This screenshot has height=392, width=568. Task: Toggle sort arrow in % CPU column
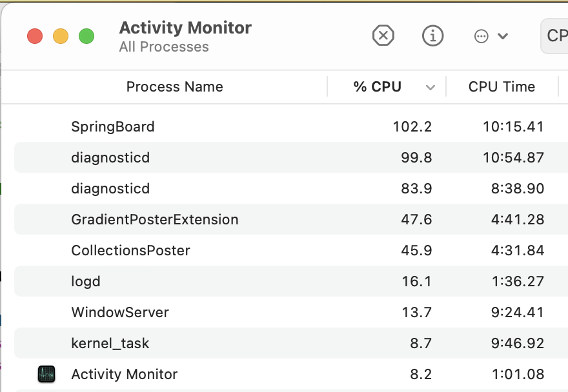point(431,88)
